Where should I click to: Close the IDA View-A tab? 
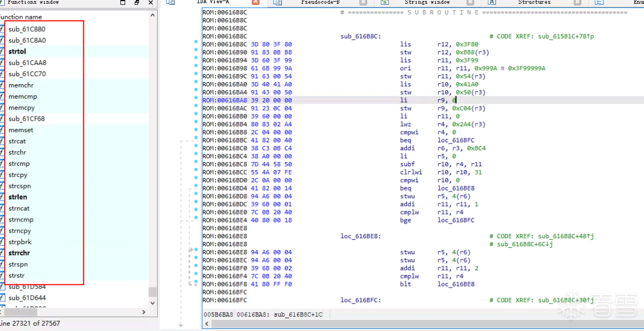pos(255,2)
